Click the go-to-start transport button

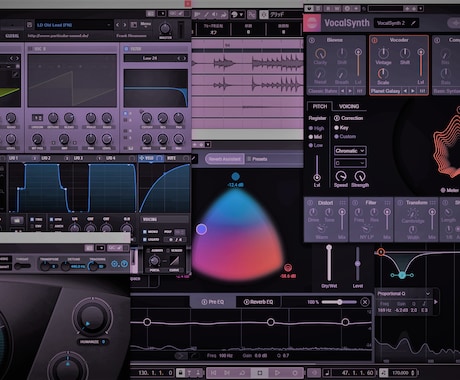point(214,373)
